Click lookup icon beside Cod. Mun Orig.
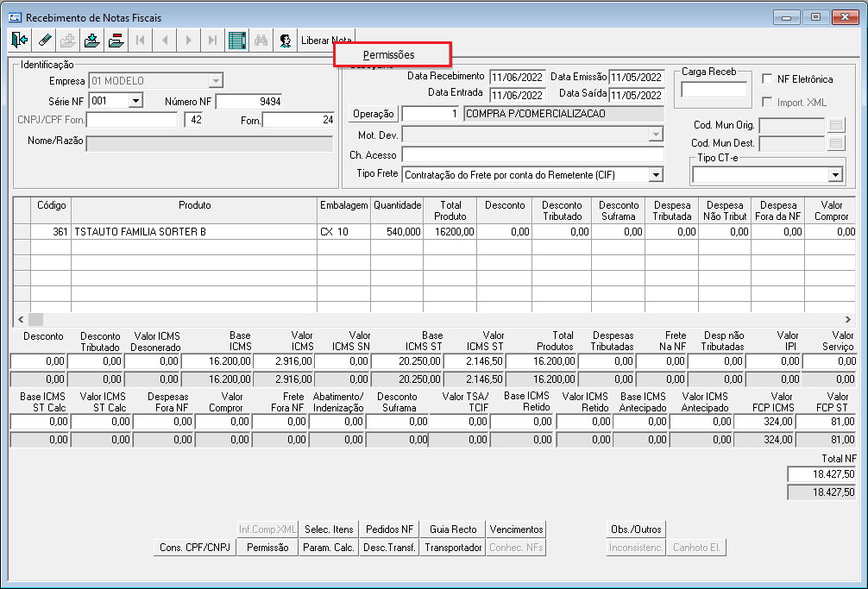 [x=835, y=125]
